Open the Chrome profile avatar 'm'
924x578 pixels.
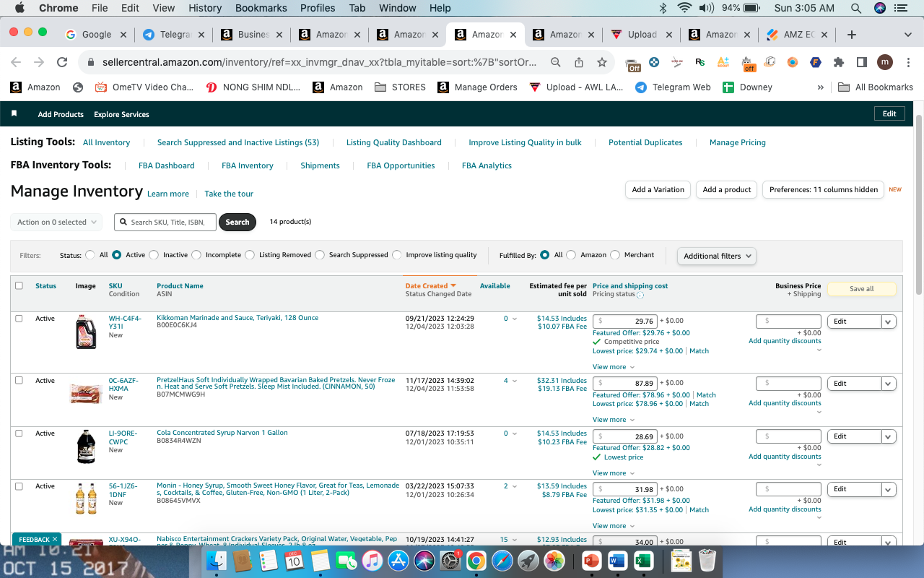884,63
